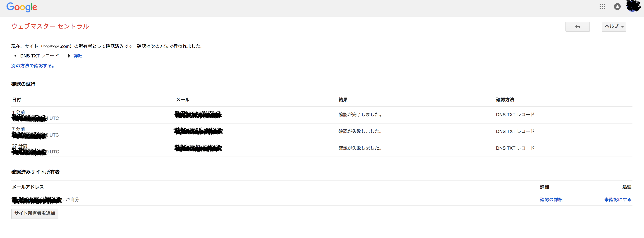Screen dimensions: 644x238
Task: Click 確認が完了しました result text
Action: coord(360,115)
